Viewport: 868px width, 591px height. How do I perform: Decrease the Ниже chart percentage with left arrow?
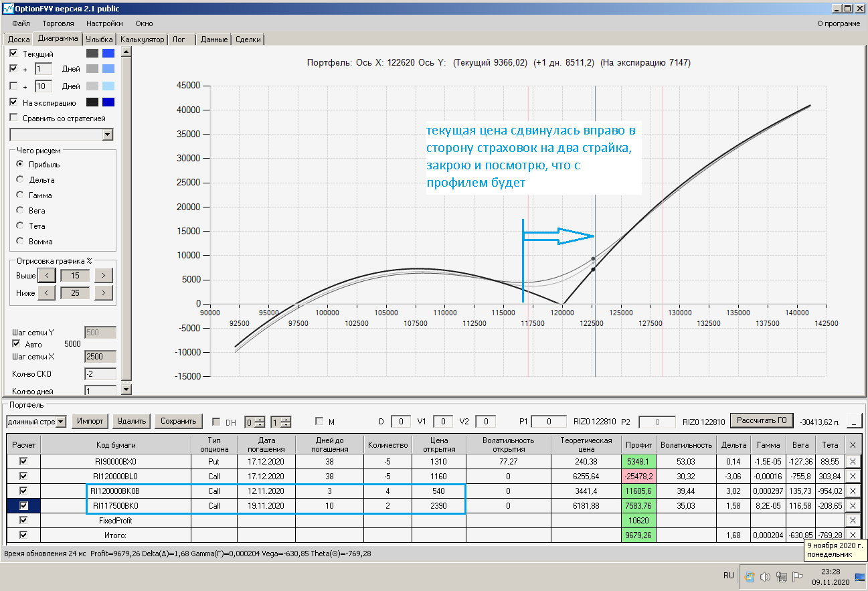coord(46,292)
